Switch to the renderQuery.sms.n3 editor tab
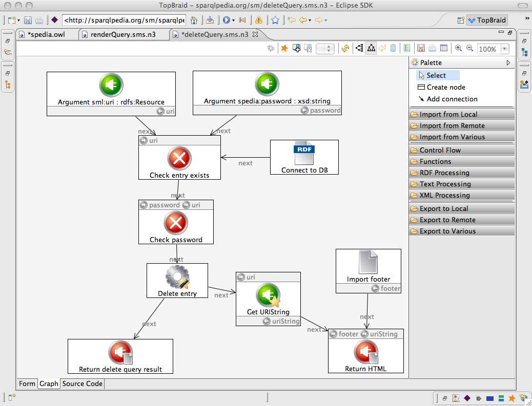The width and height of the screenshot is (532, 406). pos(124,35)
